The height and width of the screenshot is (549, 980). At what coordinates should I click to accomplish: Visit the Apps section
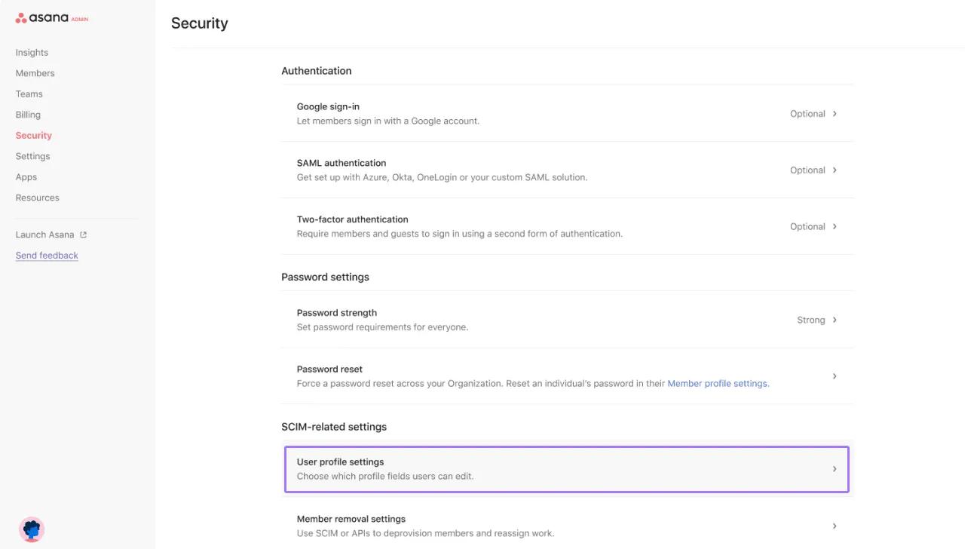(26, 176)
